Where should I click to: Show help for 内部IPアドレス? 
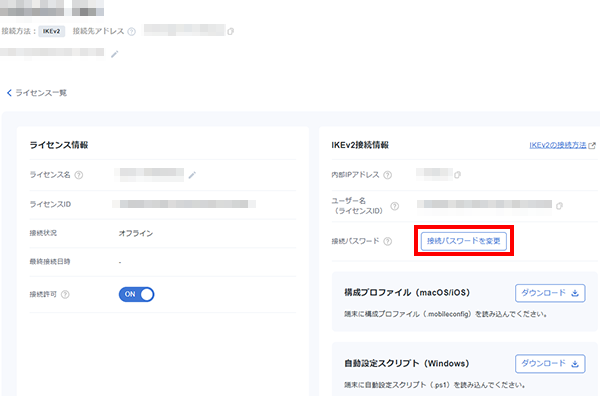(x=388, y=175)
